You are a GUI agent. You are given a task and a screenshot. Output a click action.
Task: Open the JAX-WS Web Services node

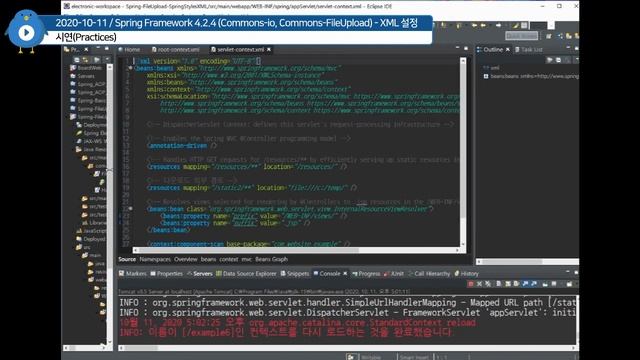(91, 141)
